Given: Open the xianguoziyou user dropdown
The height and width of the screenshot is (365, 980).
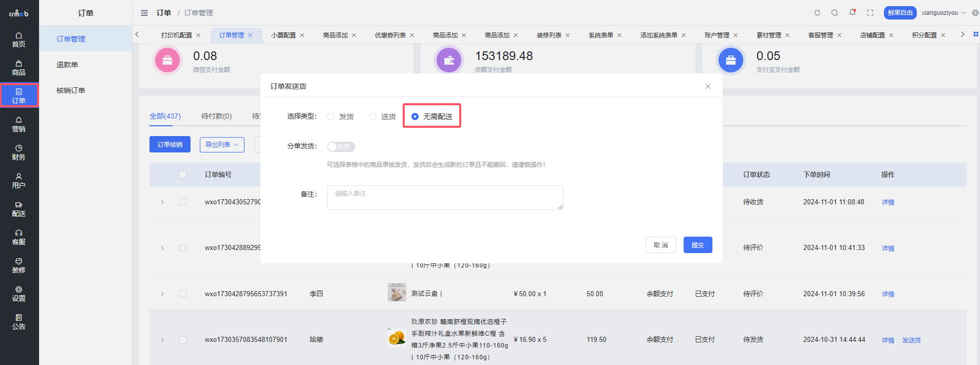Looking at the screenshot, I should [x=943, y=13].
